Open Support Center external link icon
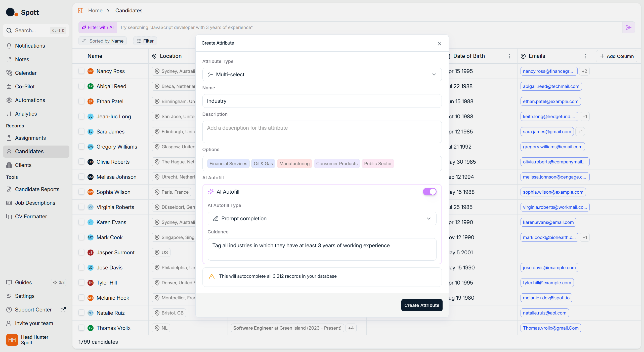This screenshot has width=644, height=352. (x=63, y=310)
